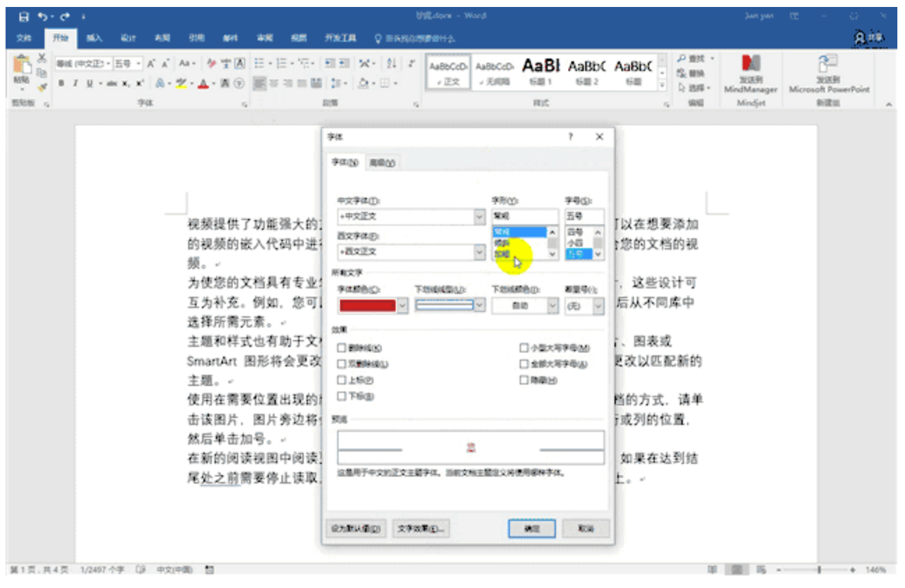The image size is (905, 588).
Task: Click the Undo arrow icon
Action: pos(43,16)
